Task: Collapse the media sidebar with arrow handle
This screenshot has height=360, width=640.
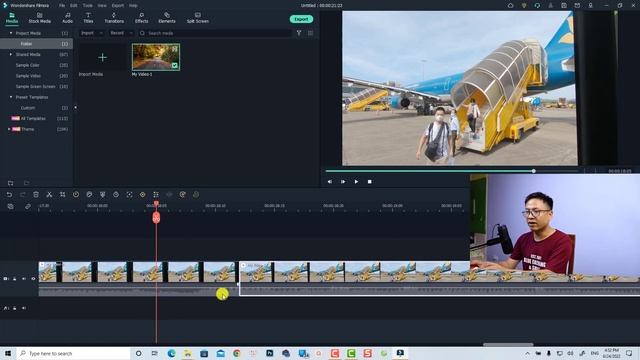Action: [76, 108]
